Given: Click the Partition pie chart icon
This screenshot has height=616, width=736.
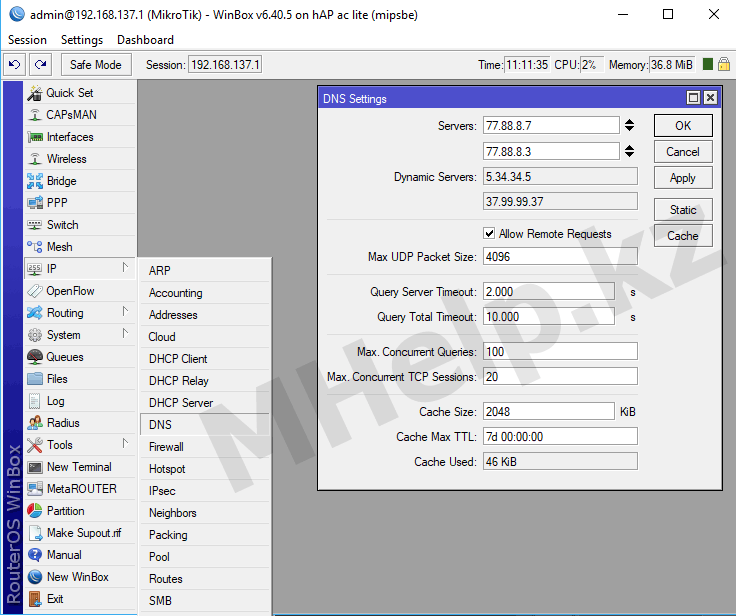Looking at the screenshot, I should (x=35, y=511).
